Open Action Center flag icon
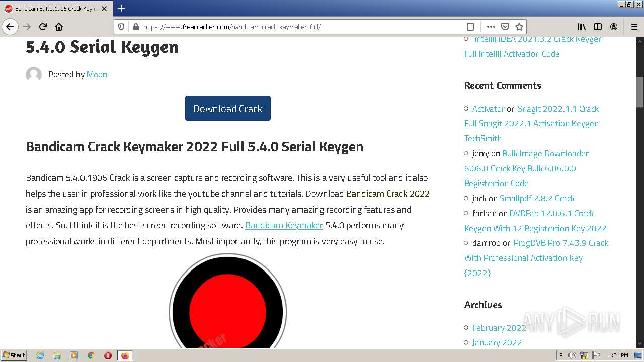Viewport: 644px width, 362px height. tap(596, 355)
